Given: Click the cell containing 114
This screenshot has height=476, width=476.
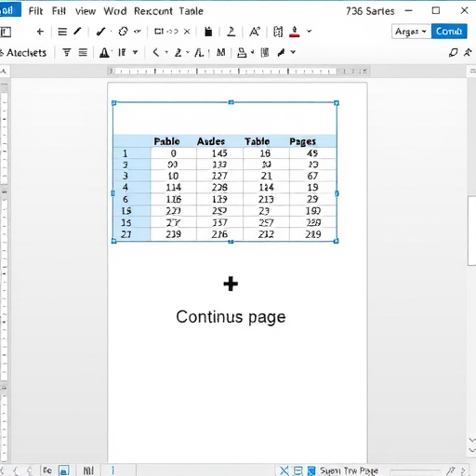Looking at the screenshot, I should coord(174,187).
